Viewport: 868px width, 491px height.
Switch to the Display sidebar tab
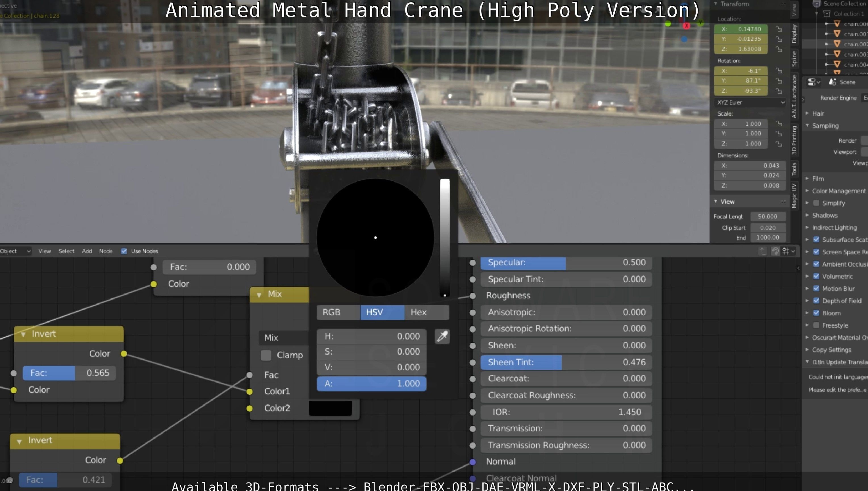pos(794,33)
